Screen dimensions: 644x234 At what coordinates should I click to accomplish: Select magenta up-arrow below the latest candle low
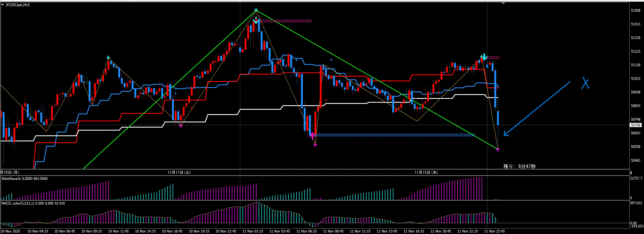[498, 150]
